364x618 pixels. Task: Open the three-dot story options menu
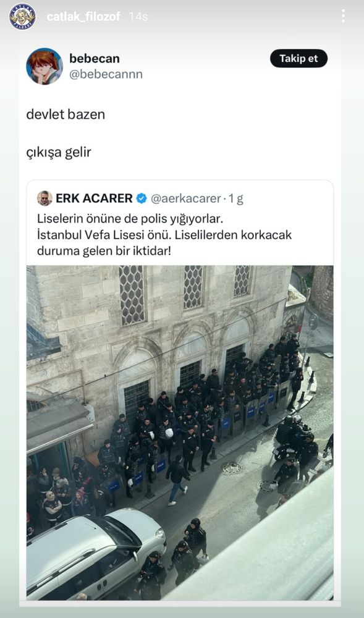343,16
